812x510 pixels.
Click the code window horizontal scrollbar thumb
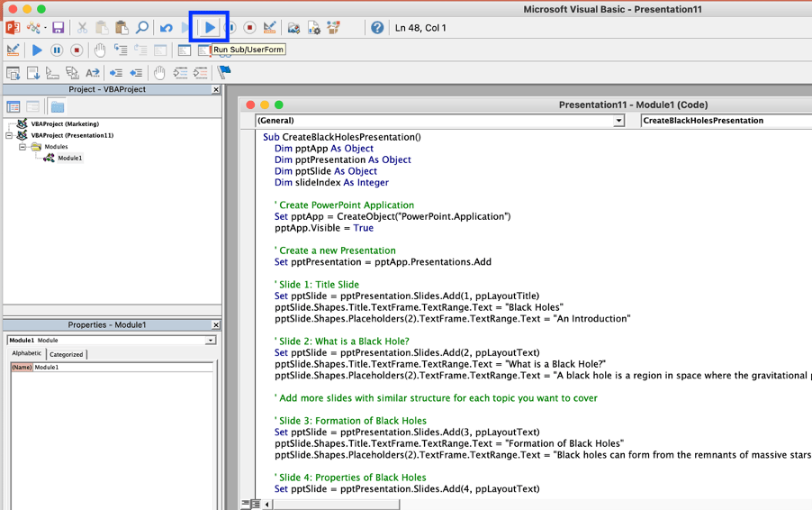[x=336, y=504]
